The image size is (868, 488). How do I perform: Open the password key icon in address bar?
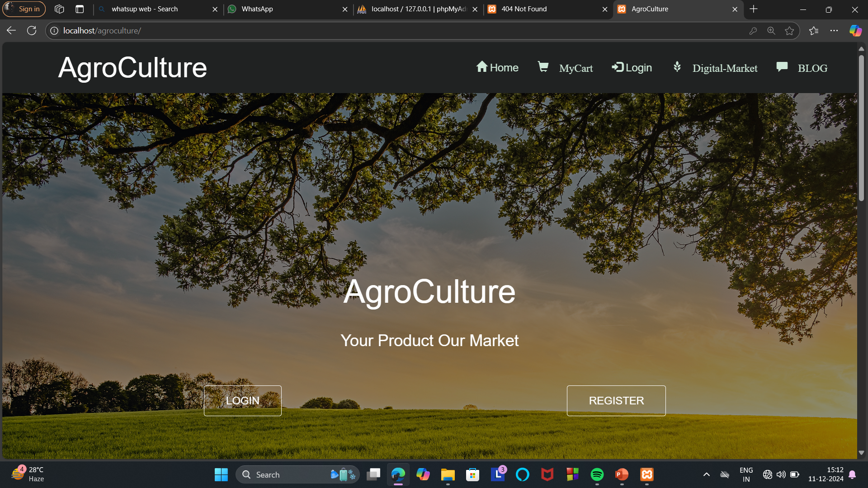tap(753, 31)
